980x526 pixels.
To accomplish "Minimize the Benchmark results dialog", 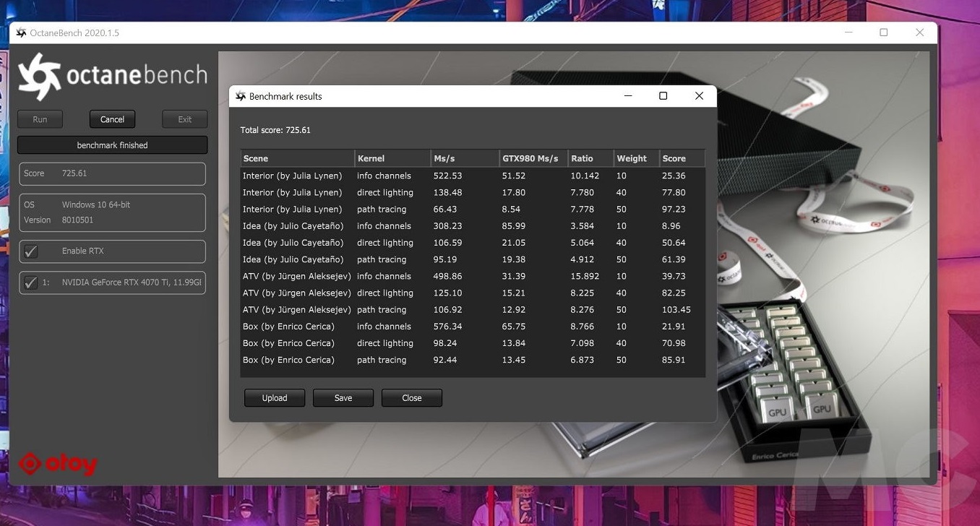I will (x=627, y=96).
